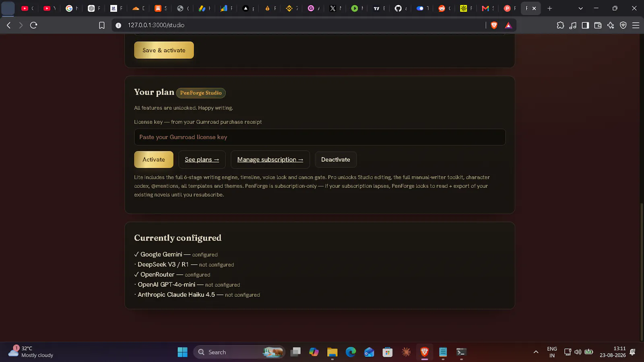This screenshot has width=644, height=362.
Task: Open Terminal from taskbar
Action: pyautogui.click(x=461, y=352)
